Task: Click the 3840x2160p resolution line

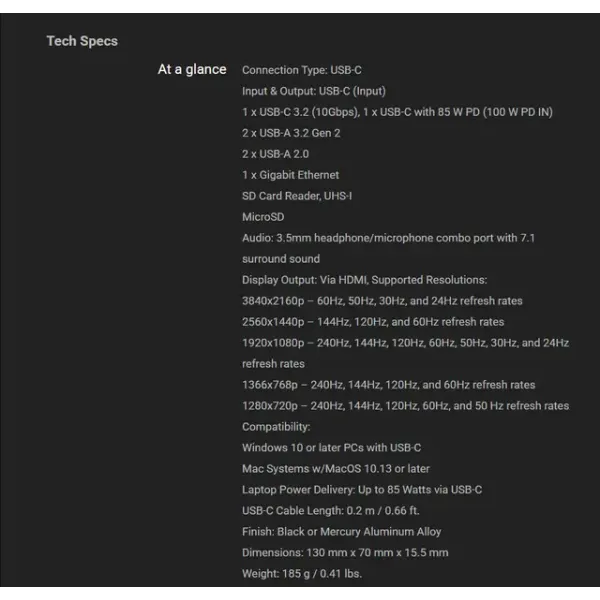Action: pyautogui.click(x=382, y=301)
